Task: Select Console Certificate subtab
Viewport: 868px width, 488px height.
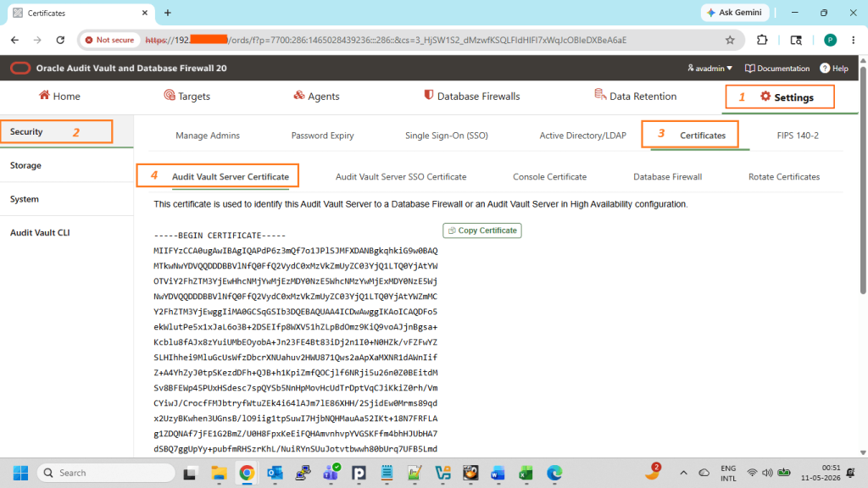Action: [x=549, y=177]
